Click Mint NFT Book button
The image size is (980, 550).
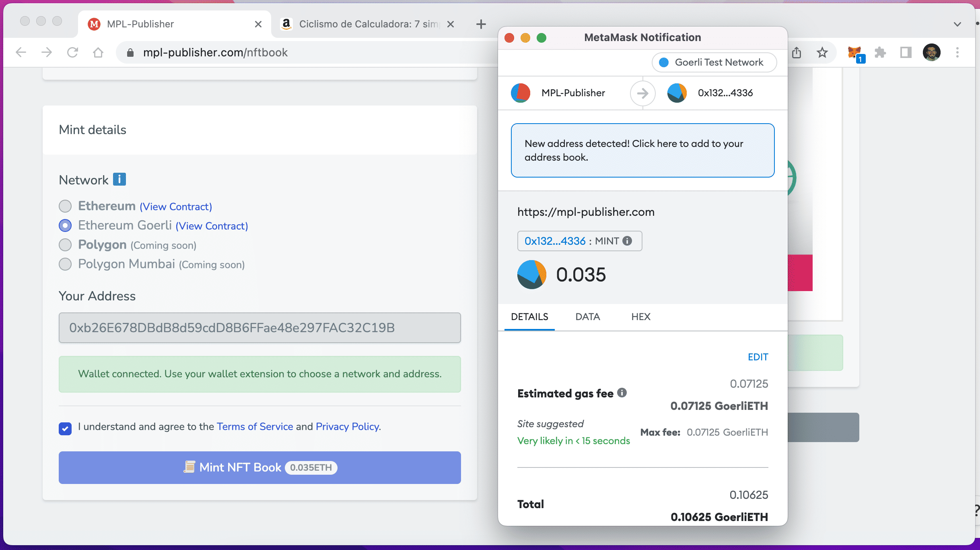(260, 467)
